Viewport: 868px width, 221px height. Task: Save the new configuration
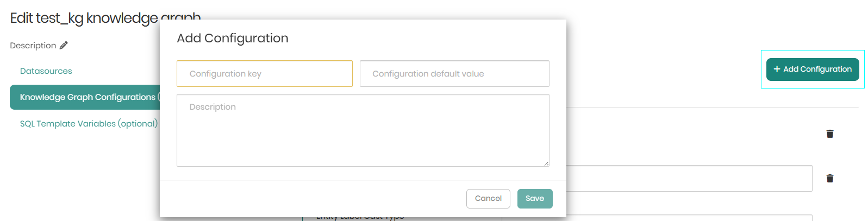[534, 199]
